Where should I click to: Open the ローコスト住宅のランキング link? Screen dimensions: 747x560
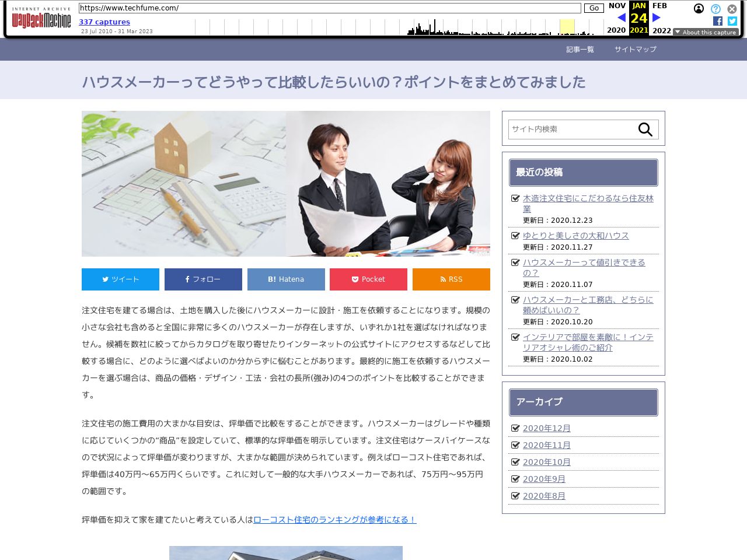pyautogui.click(x=334, y=520)
